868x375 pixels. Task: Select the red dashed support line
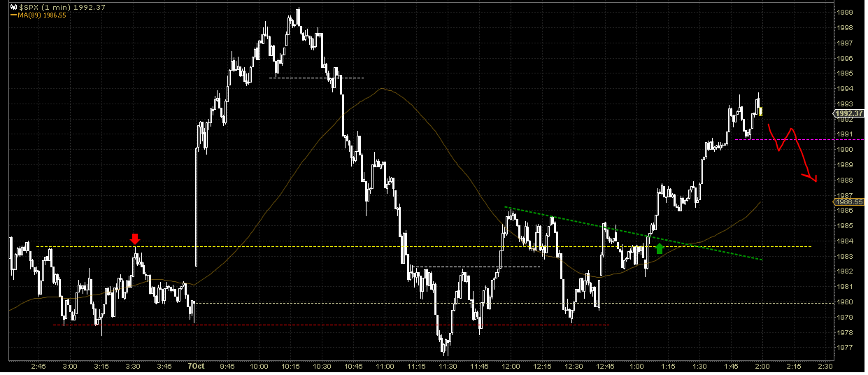click(x=332, y=325)
